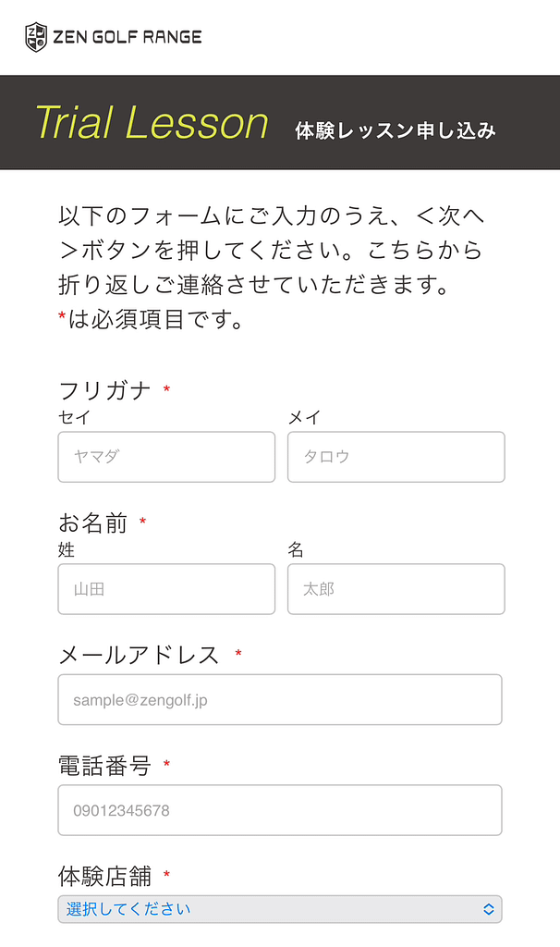Click the Trial Lesson banner heading
The image size is (560, 947).
point(152,123)
